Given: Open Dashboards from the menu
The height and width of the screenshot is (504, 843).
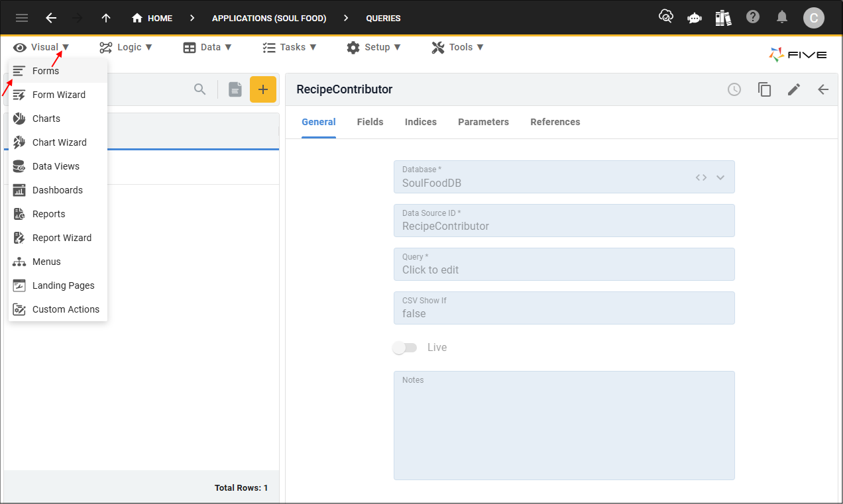Looking at the screenshot, I should tap(58, 190).
